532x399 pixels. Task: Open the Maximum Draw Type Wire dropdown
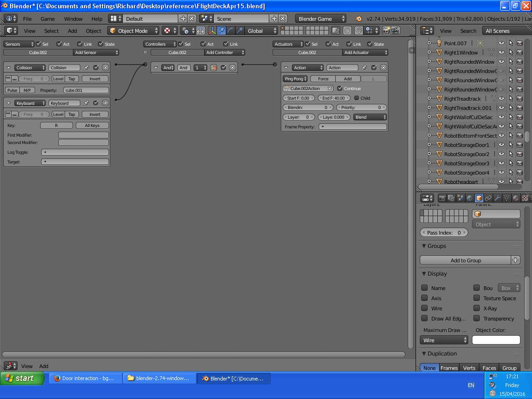[444, 340]
